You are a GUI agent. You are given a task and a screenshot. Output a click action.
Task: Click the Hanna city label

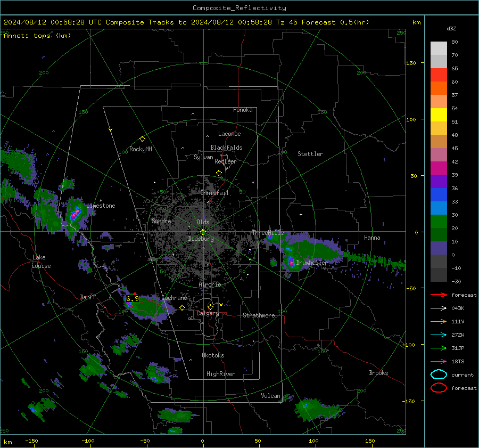(372, 238)
